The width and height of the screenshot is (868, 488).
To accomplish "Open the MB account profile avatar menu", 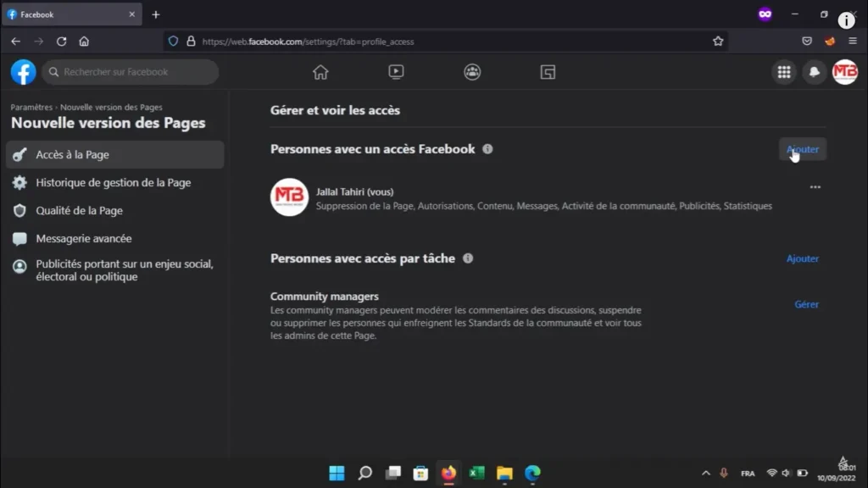I will coord(845,72).
